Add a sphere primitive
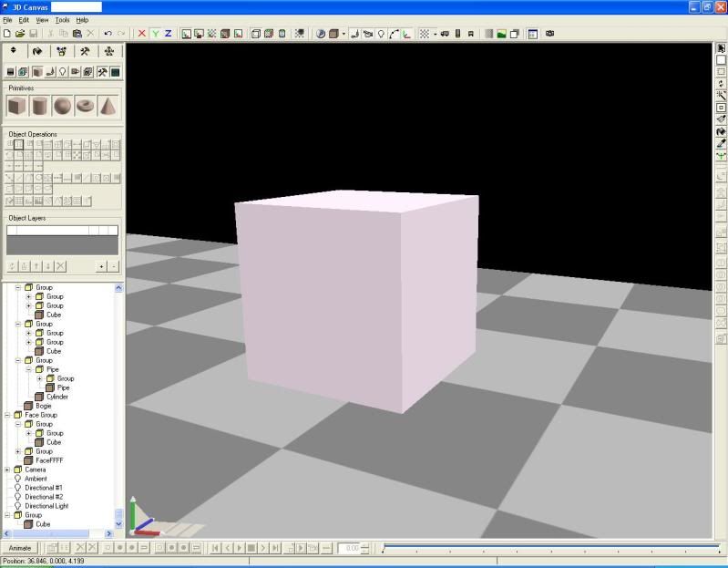 pyautogui.click(x=62, y=106)
